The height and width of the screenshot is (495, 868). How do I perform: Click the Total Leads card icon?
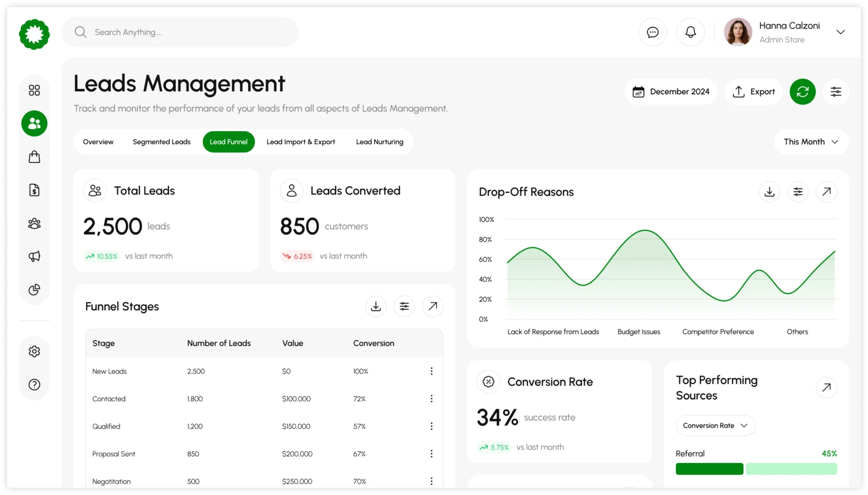[95, 190]
